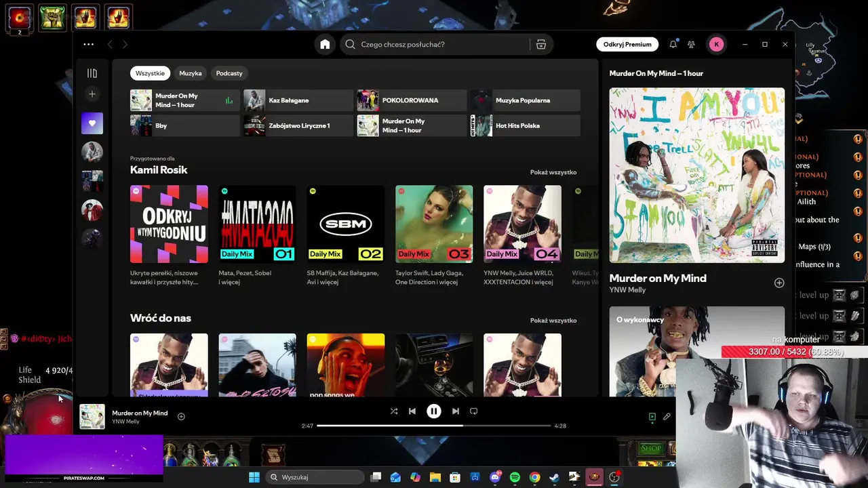Go to Spotify home via the house icon
Viewport: 868px width, 488px height.
point(325,44)
